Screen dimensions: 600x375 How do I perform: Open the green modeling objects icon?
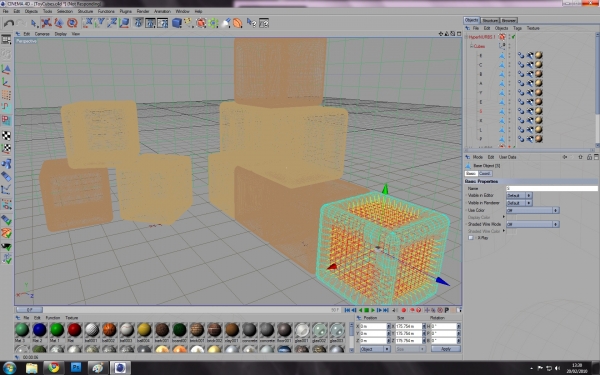(214, 23)
